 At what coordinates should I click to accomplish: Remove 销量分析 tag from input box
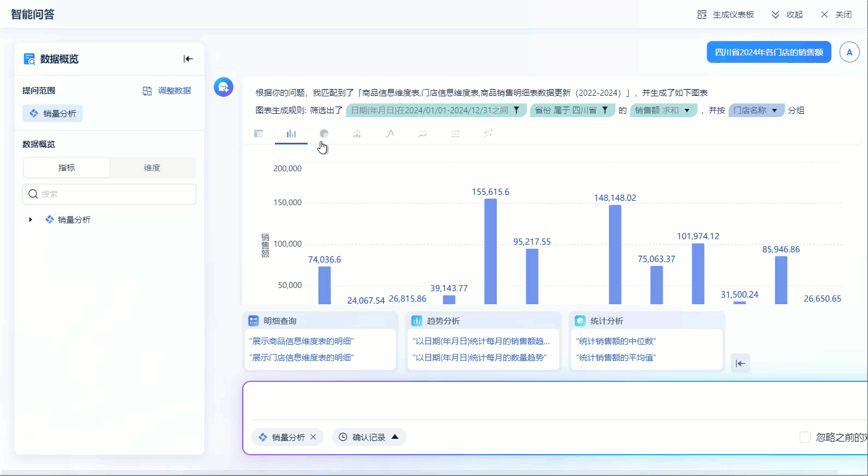(313, 437)
